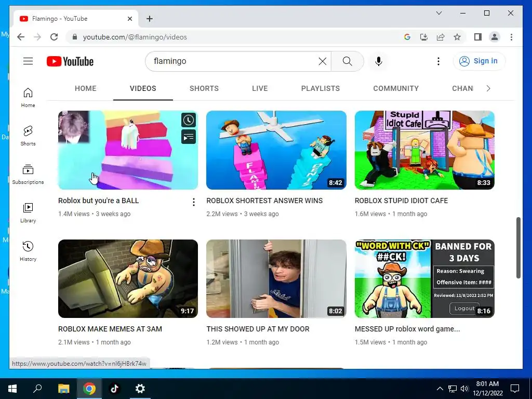Open Shorts in the sidebar
The width and height of the screenshot is (532, 399).
pyautogui.click(x=28, y=136)
